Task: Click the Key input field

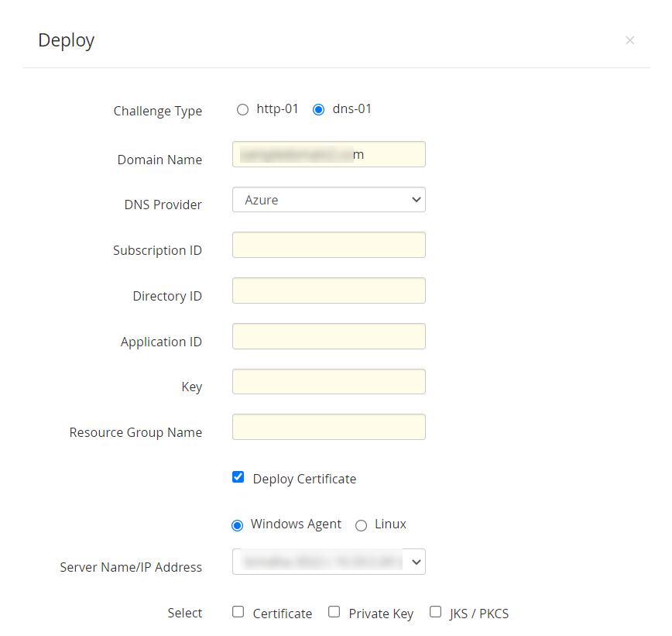Action: (x=328, y=381)
